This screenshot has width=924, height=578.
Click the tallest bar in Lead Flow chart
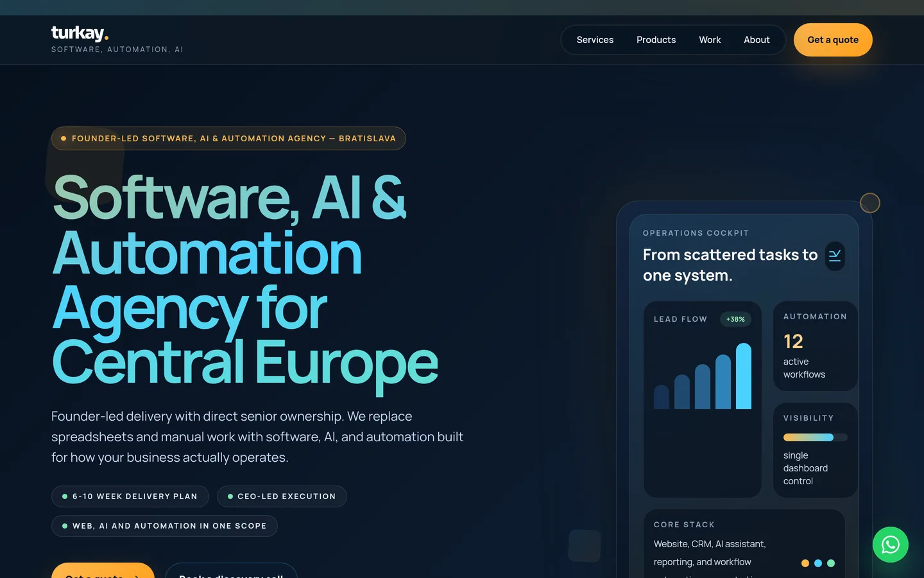(744, 376)
